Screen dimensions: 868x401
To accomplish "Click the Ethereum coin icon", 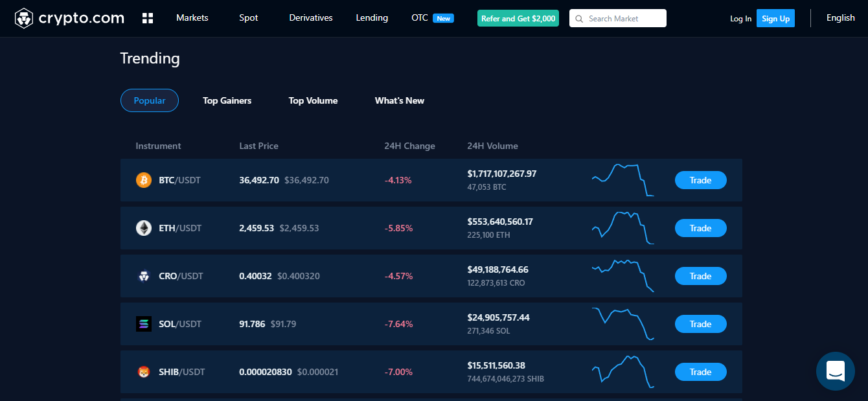I will click(144, 228).
